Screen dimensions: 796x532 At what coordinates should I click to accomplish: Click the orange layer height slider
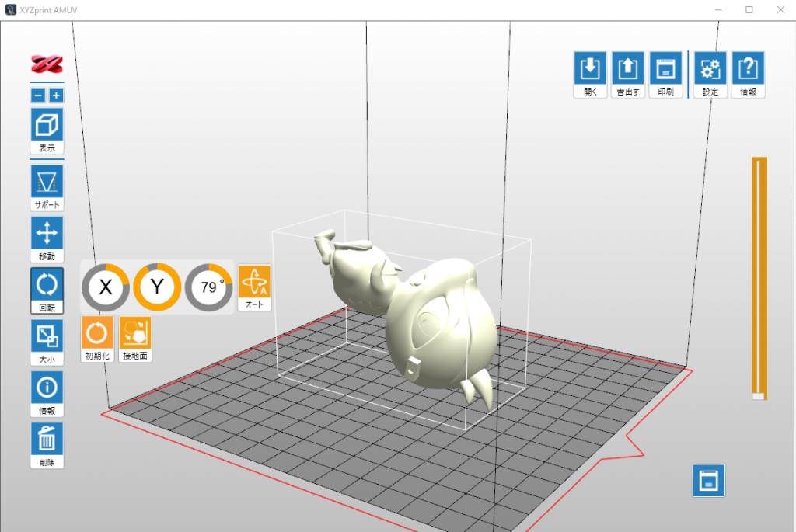[x=759, y=278]
